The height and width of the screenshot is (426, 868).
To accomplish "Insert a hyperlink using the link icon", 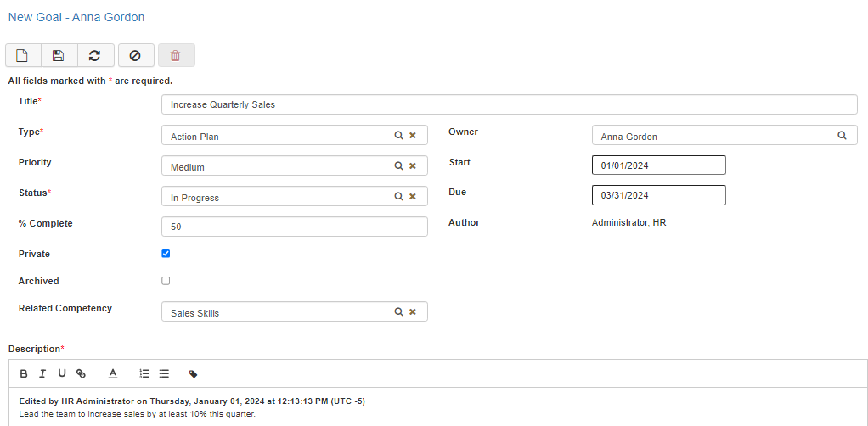I will pyautogui.click(x=82, y=373).
